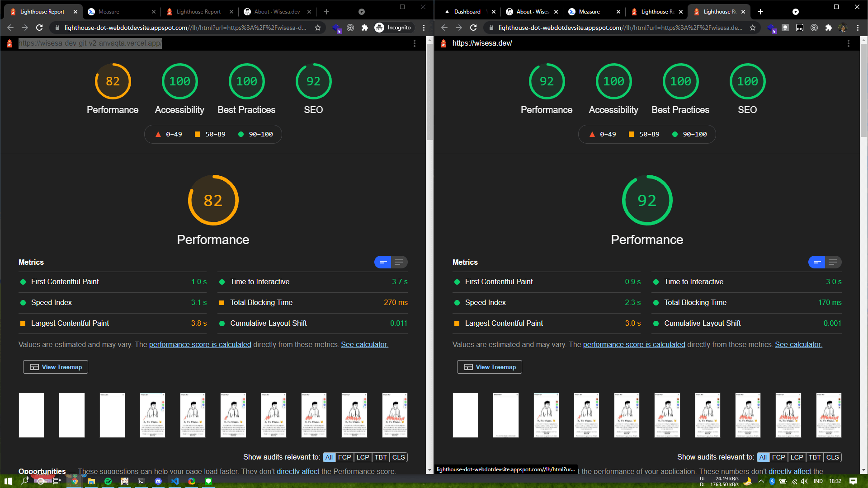The width and height of the screenshot is (868, 488).
Task: Filter audits by LCP in the left report
Action: click(363, 457)
